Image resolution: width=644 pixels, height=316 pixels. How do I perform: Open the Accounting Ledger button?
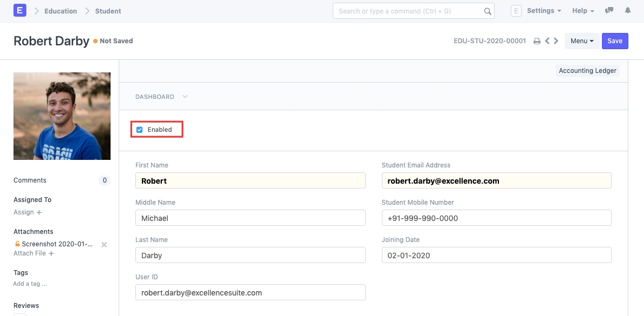587,71
